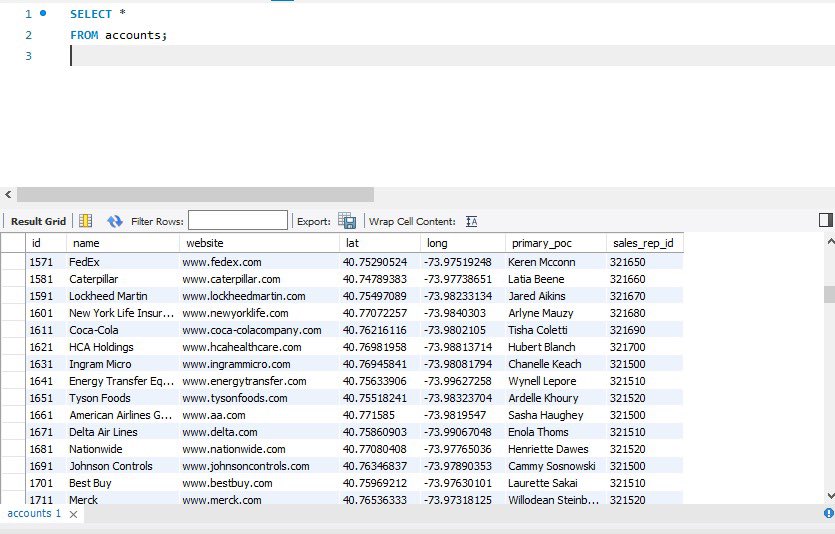Select long cell -73.99627258
The height and width of the screenshot is (534, 835).
tap(463, 381)
